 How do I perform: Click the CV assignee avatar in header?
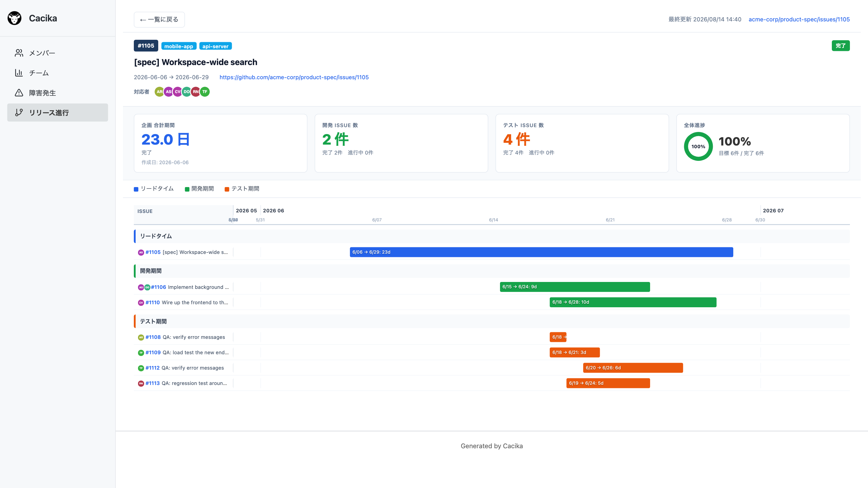[x=178, y=92]
